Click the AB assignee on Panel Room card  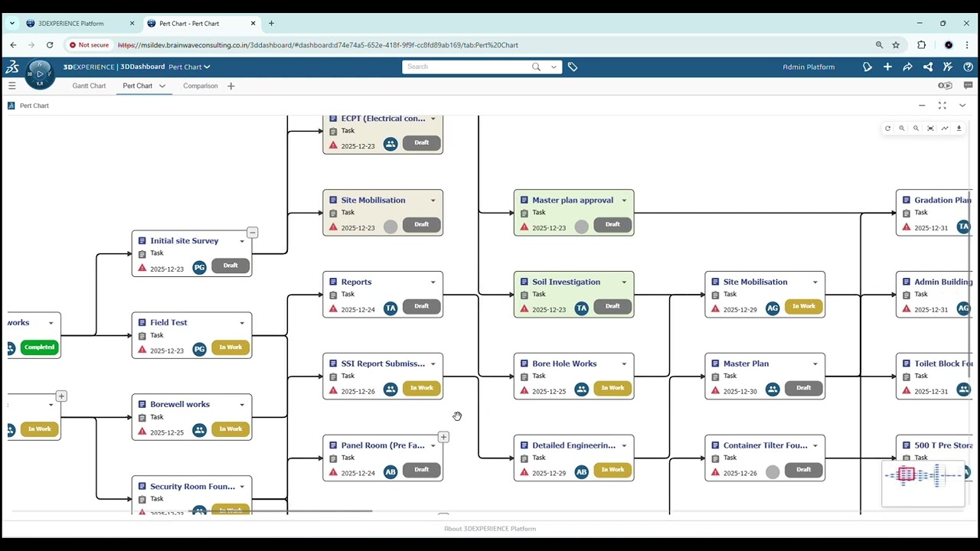(x=390, y=472)
